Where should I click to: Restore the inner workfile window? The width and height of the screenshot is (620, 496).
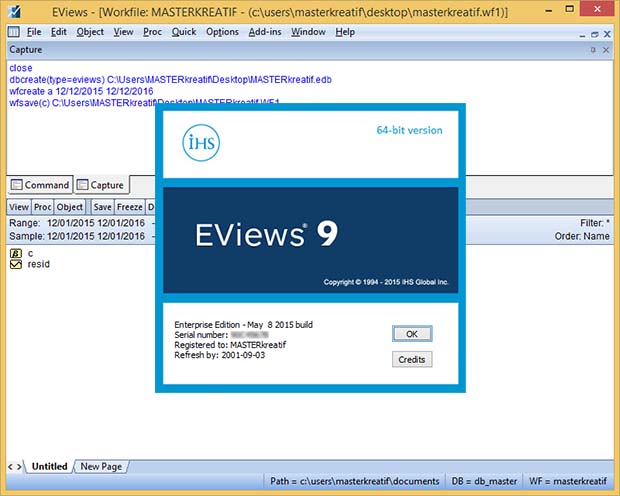tap(594, 35)
